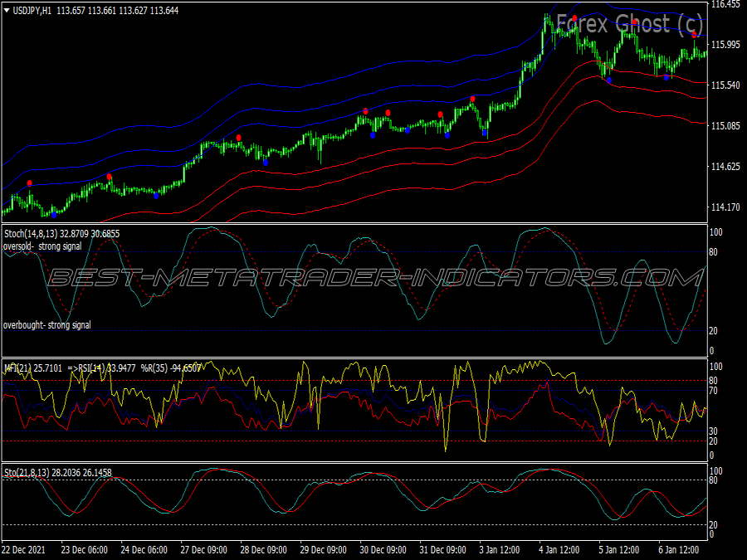Click the 30 level on the MFI panel scale
Screen dimensions: 747x560
[x=713, y=431]
